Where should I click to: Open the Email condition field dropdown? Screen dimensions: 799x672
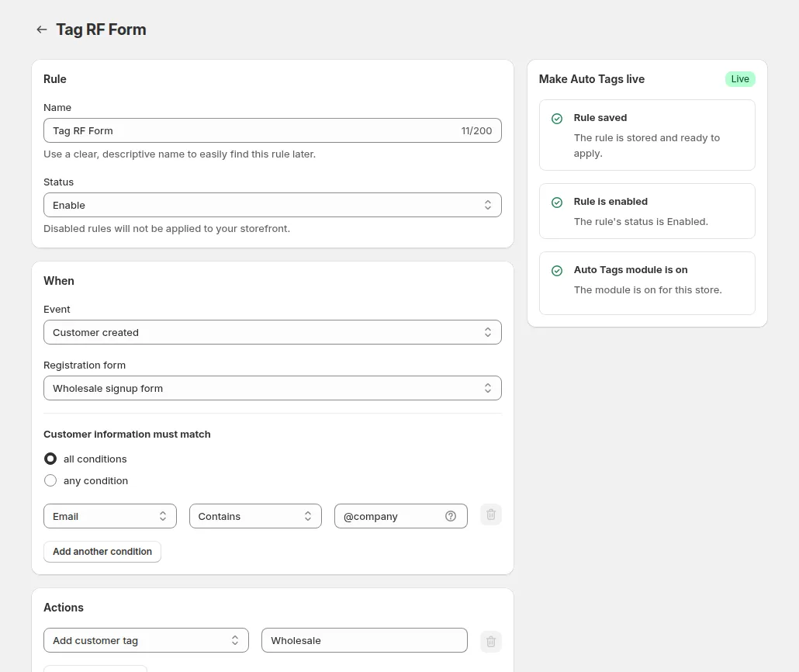(x=110, y=516)
